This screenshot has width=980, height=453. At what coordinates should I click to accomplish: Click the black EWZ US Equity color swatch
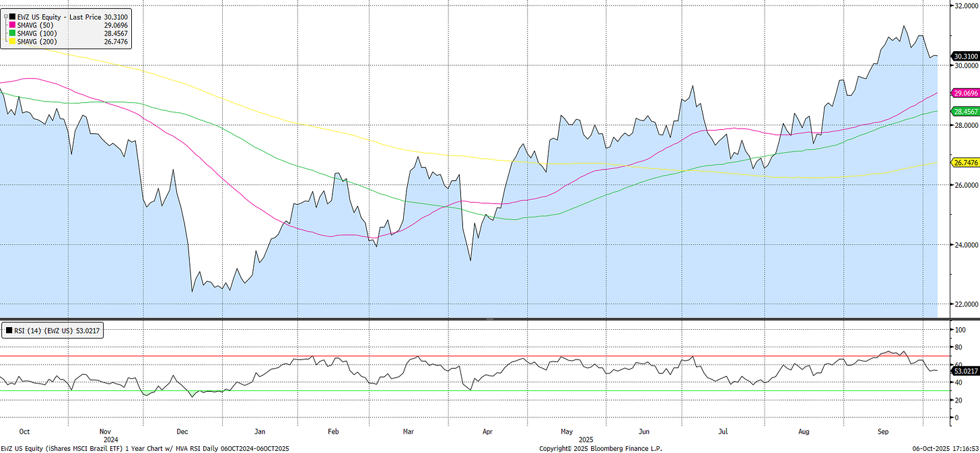(12, 16)
